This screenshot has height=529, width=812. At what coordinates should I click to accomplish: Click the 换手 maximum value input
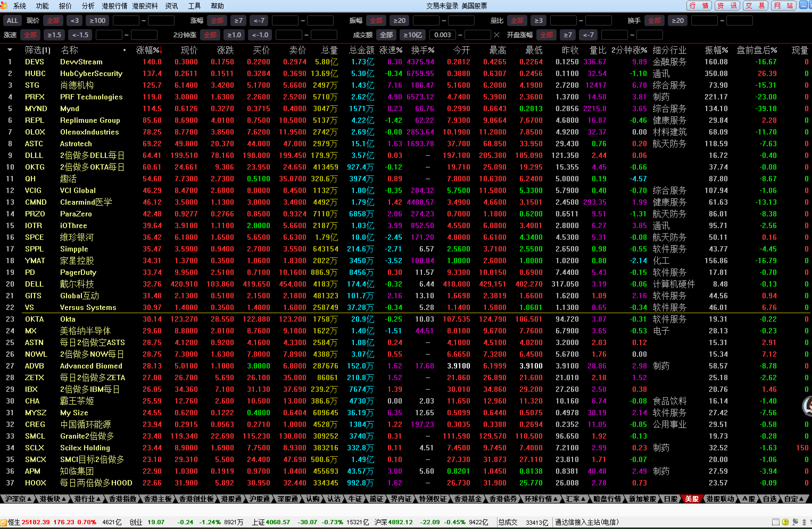click(x=740, y=20)
